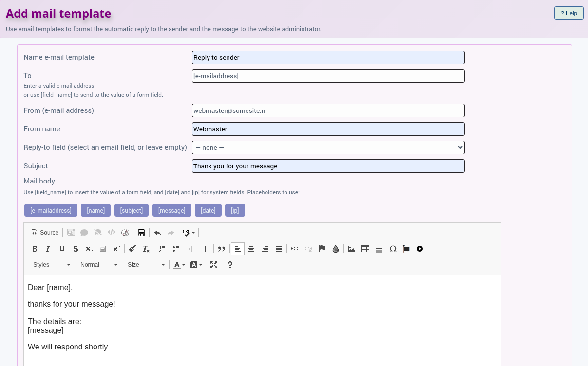Open the Normal paragraph format dropdown
The height and width of the screenshot is (366, 588).
click(x=99, y=265)
